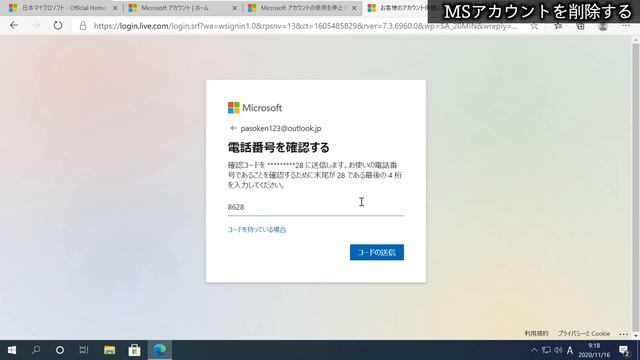Click the コードの送信 button
Viewport: 640px width, 360px height.
(377, 252)
